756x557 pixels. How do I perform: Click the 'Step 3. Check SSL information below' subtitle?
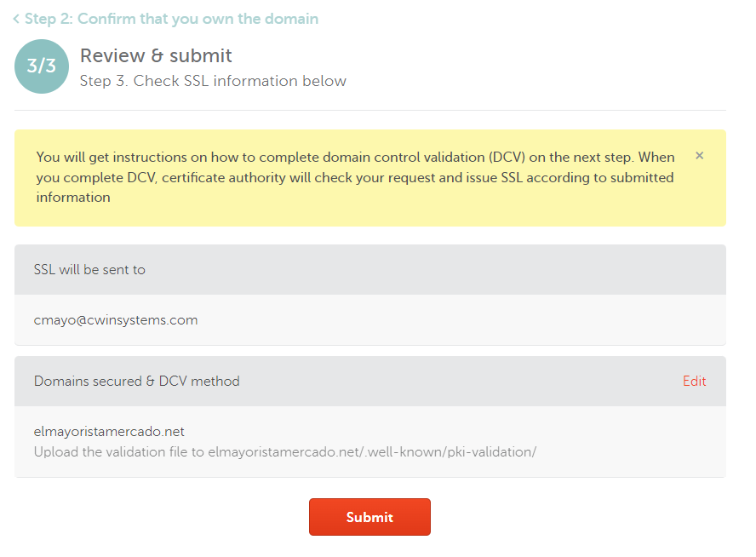point(213,82)
